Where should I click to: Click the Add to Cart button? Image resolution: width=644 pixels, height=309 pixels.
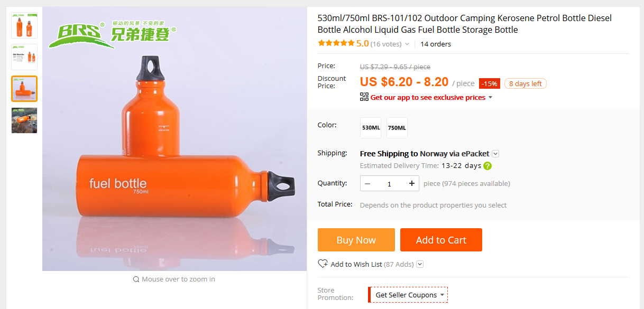point(441,239)
